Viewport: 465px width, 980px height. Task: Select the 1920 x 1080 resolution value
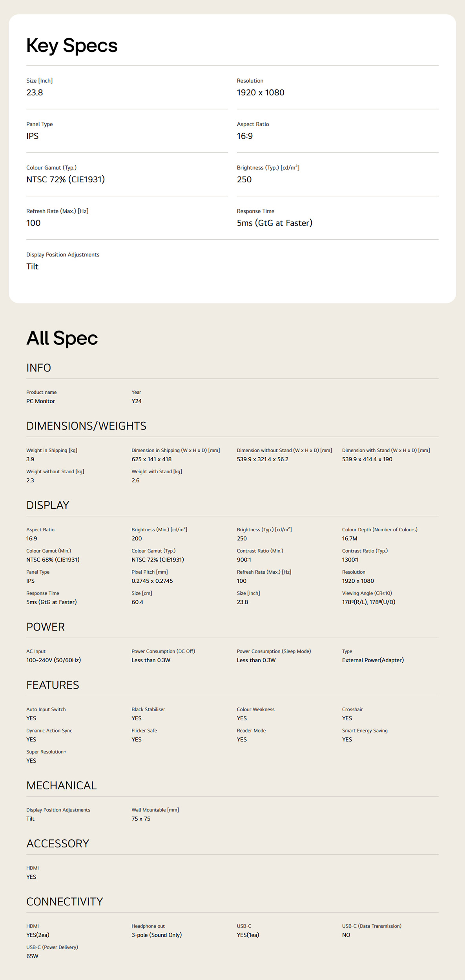click(x=261, y=93)
